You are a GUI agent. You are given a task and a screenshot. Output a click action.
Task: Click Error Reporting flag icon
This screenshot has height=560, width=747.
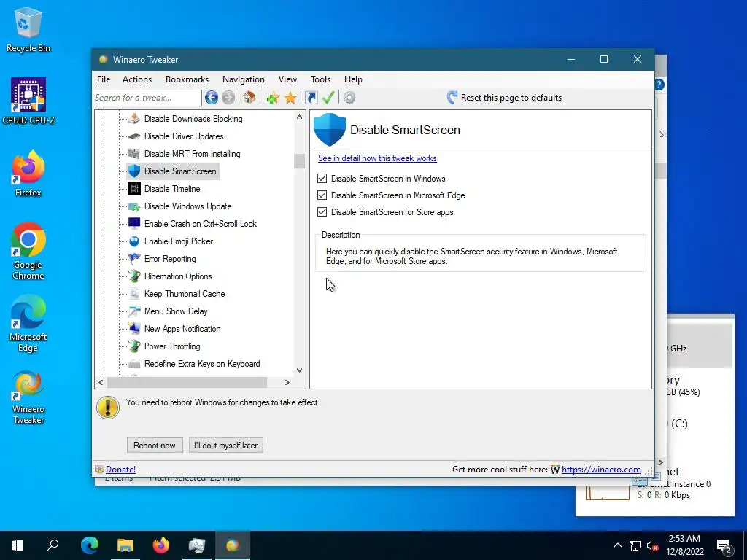point(134,259)
